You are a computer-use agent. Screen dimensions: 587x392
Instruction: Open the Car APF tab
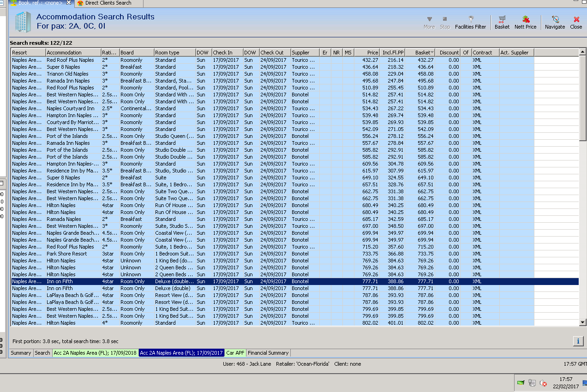[235, 353]
